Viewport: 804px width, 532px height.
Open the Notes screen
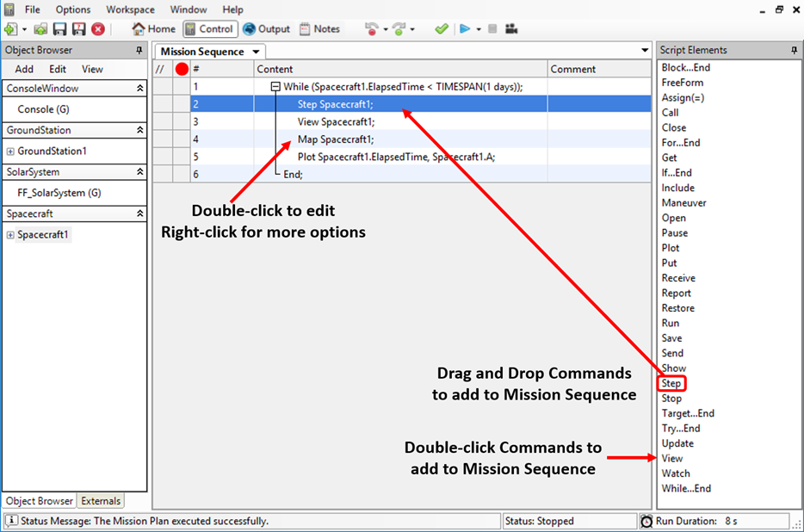coord(319,29)
